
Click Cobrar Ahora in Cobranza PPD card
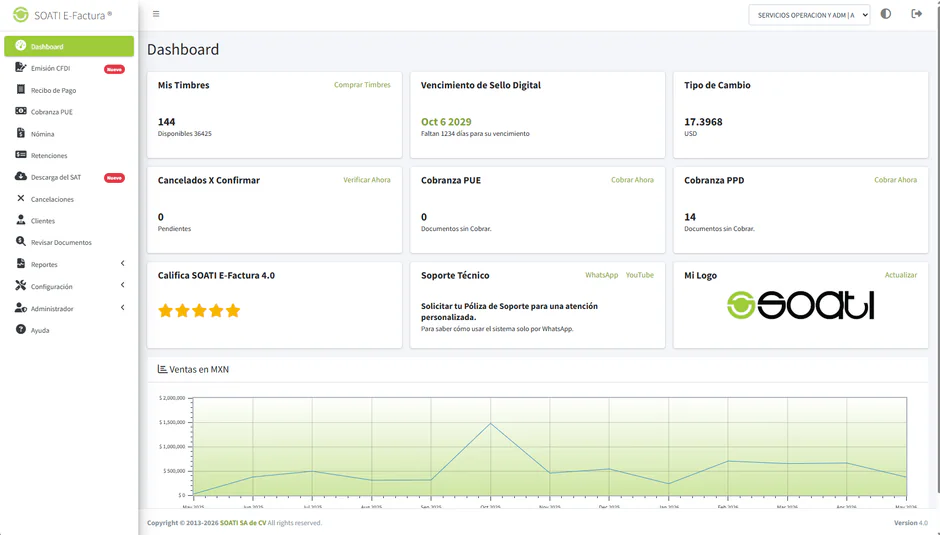pos(896,179)
